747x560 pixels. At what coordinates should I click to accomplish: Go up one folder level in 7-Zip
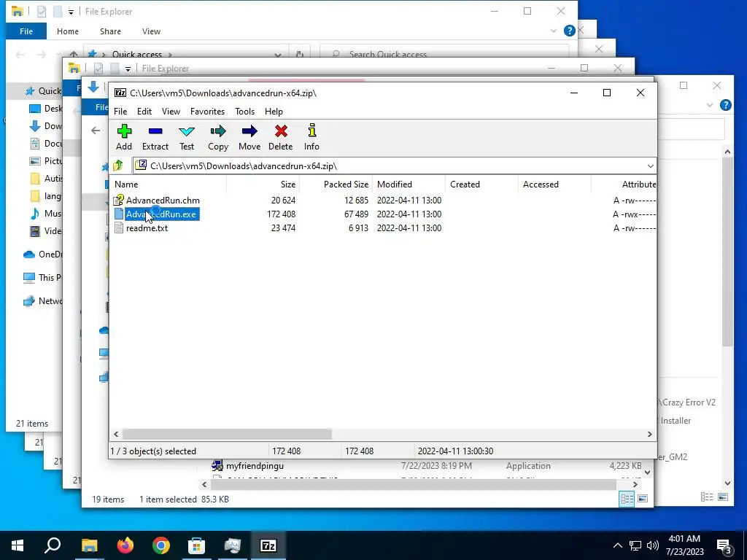pos(118,166)
